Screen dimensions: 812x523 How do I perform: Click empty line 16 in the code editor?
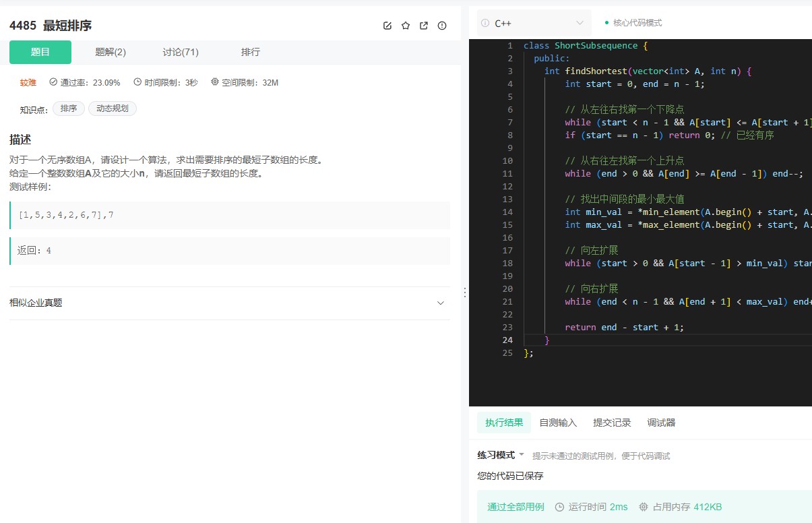[x=667, y=237]
